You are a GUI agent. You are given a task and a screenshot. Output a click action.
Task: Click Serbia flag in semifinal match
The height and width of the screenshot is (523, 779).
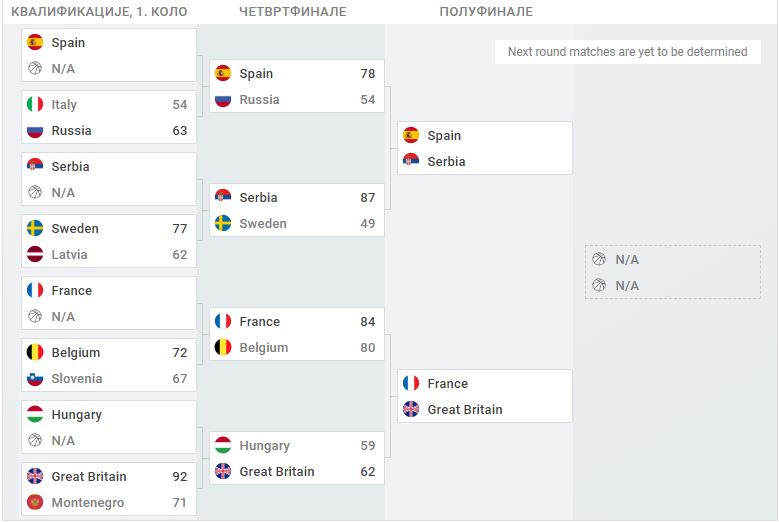411,161
